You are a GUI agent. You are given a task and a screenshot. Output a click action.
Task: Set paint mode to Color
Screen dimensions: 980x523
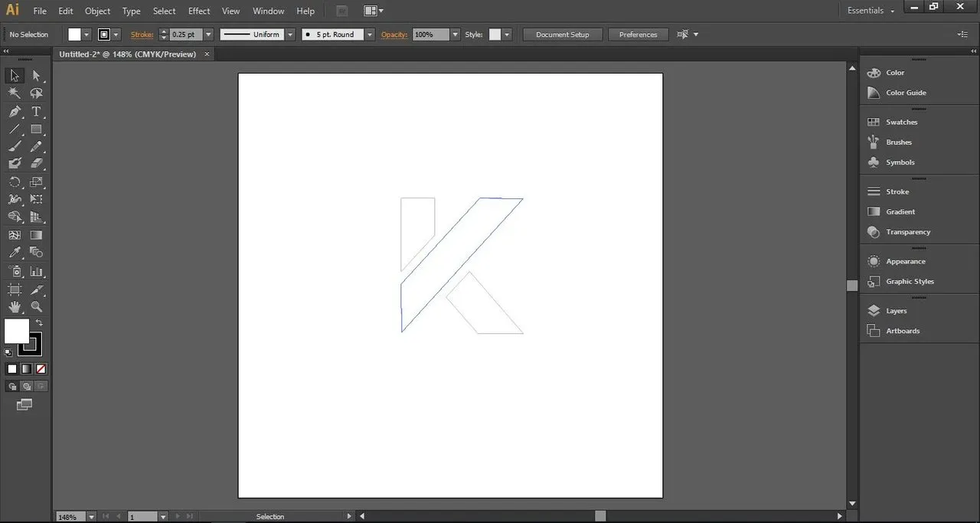coord(12,369)
